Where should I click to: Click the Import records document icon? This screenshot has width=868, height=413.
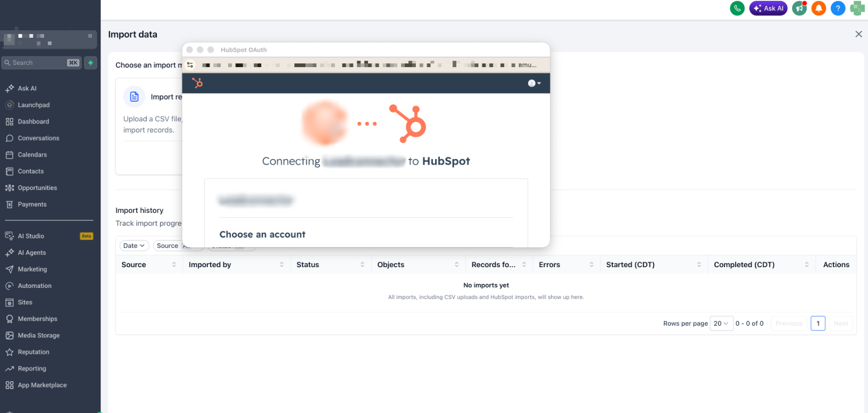tap(134, 96)
